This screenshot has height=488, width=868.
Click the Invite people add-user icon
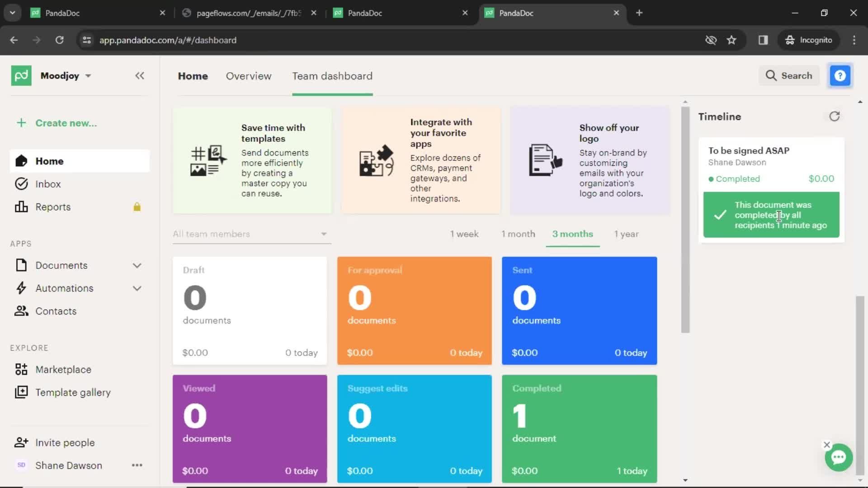coord(21,442)
